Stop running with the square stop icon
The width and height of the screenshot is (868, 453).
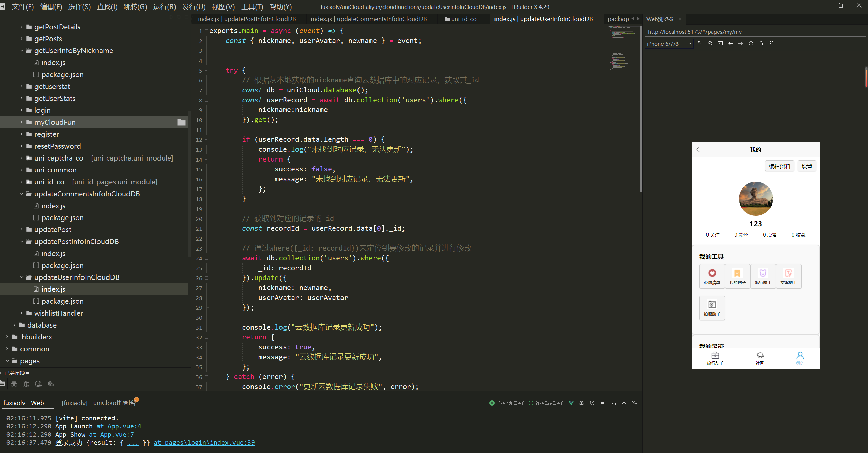click(x=603, y=403)
